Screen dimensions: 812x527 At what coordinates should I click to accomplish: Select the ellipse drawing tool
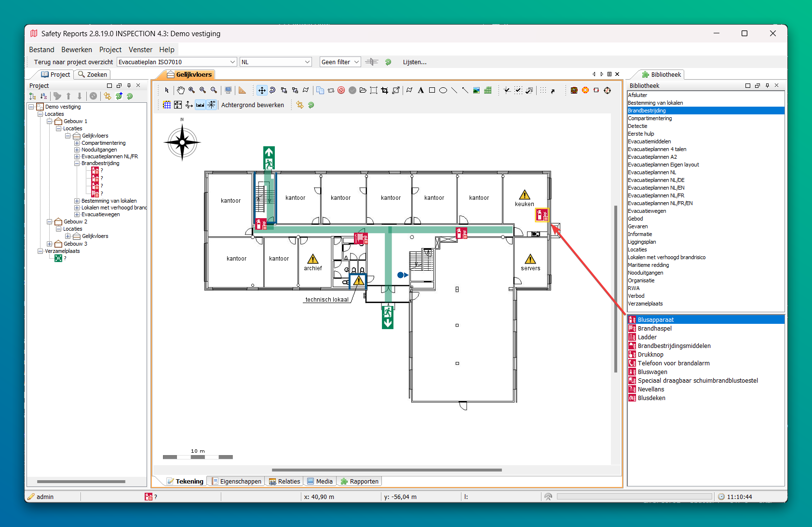point(443,90)
